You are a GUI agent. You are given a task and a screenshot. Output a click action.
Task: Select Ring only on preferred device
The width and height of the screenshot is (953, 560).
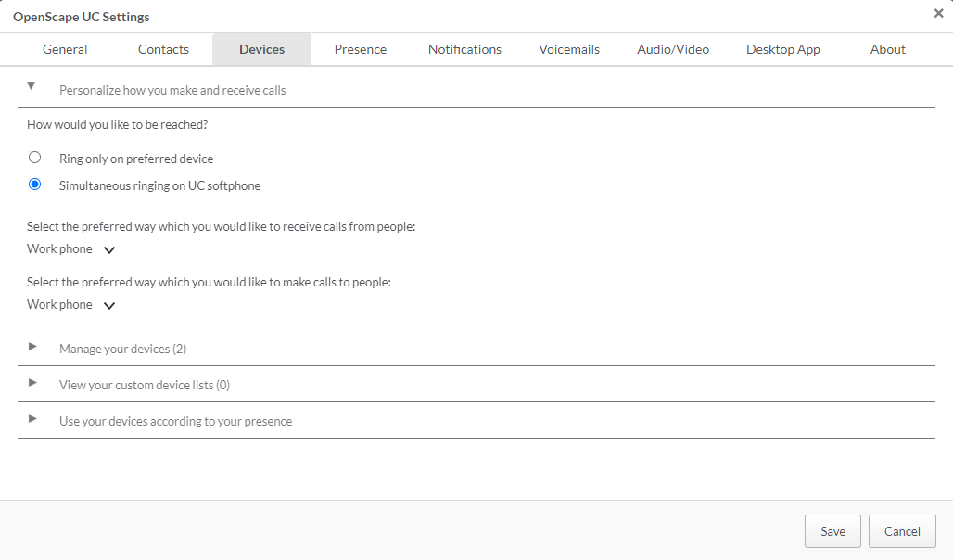point(34,158)
